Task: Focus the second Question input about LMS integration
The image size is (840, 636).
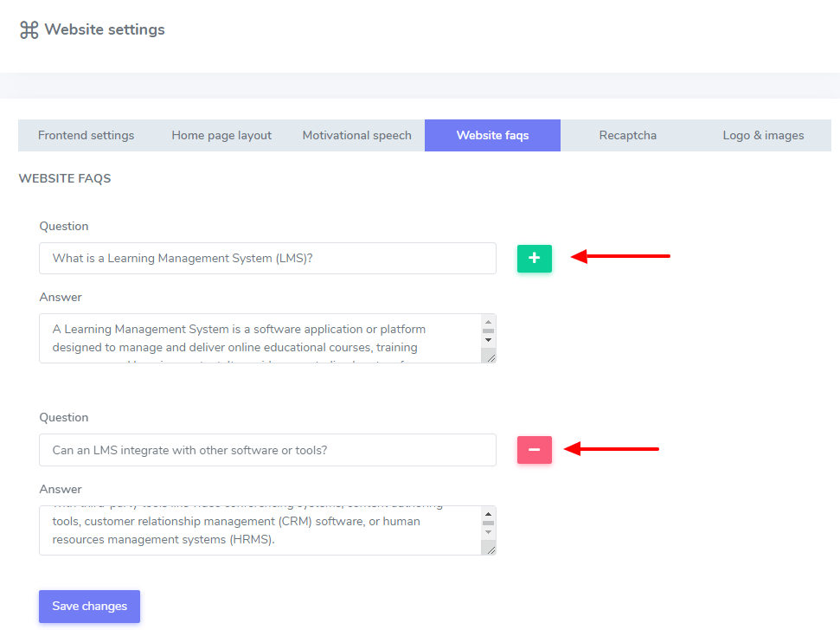Action: 267,450
